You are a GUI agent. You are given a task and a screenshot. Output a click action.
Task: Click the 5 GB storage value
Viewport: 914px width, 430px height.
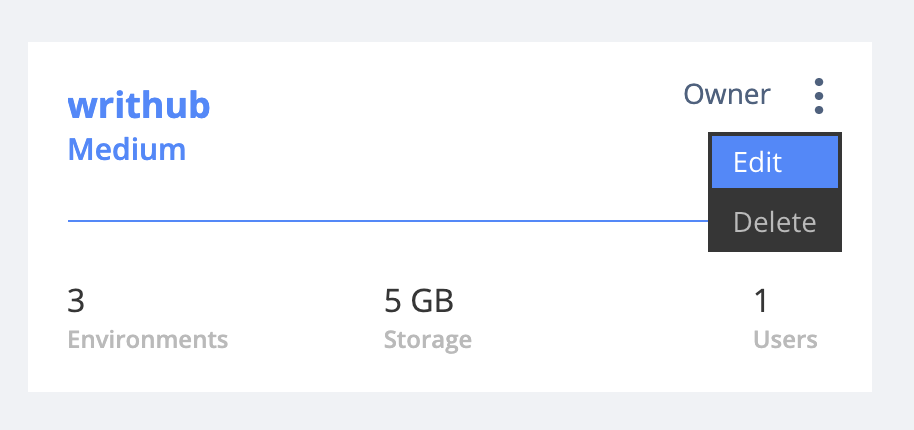coord(419,299)
